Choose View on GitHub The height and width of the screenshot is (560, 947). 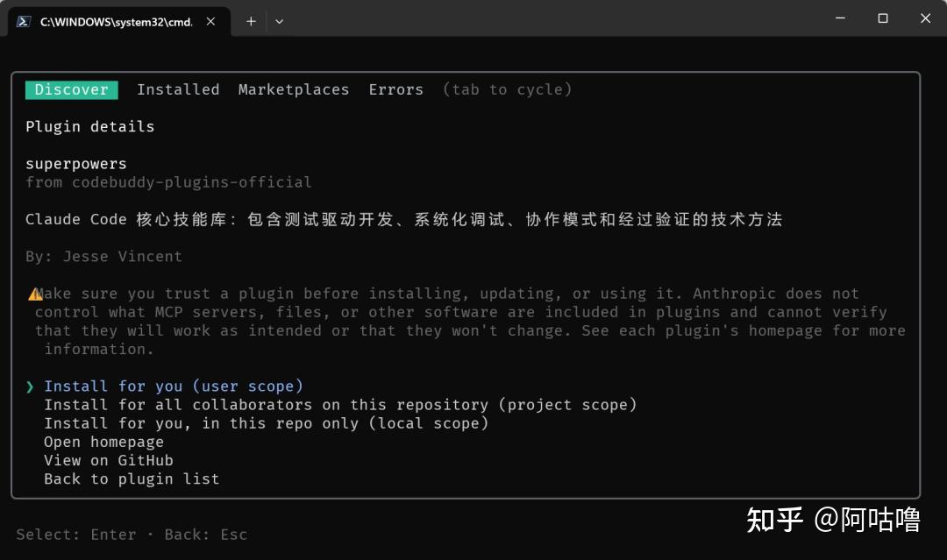(x=109, y=460)
